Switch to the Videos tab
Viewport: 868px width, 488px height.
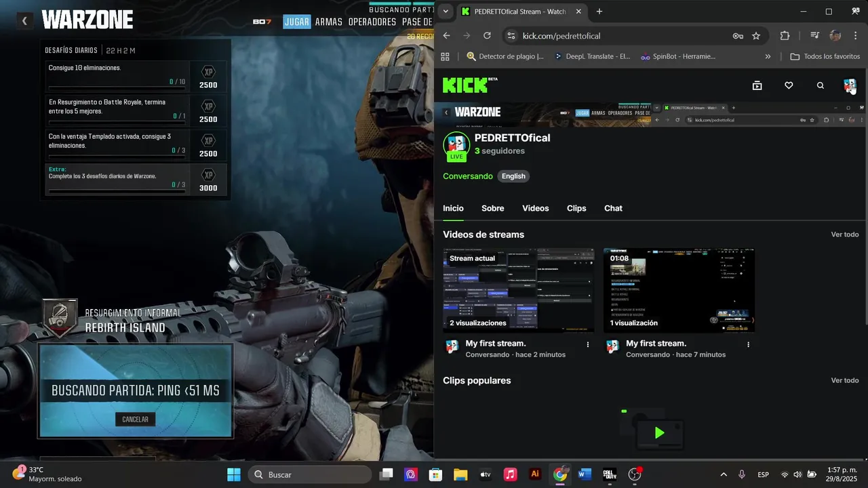(536, 208)
